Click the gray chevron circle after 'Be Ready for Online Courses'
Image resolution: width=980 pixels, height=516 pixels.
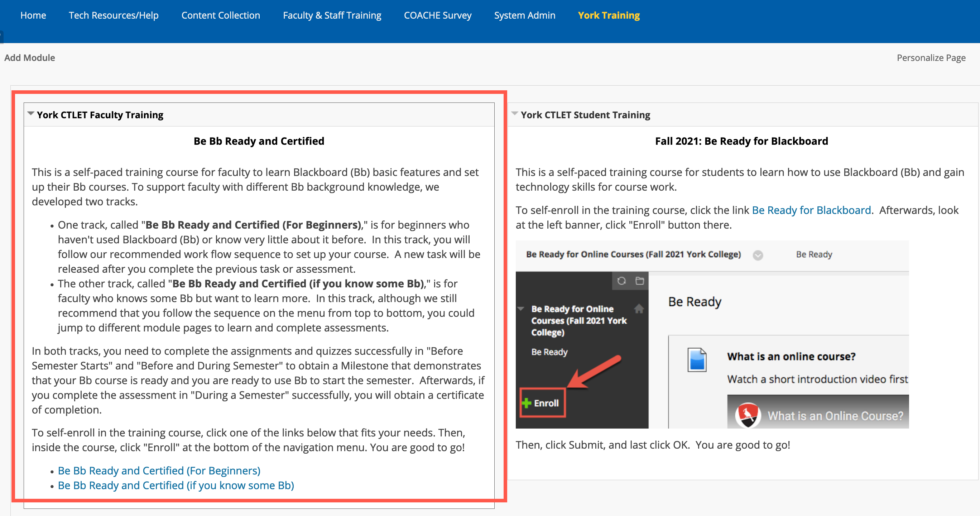point(758,256)
